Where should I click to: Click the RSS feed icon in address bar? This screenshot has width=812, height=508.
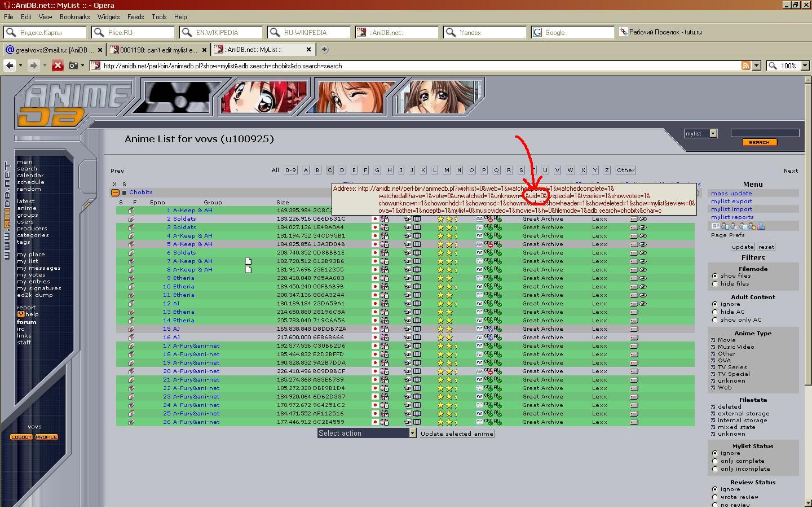tap(745, 65)
